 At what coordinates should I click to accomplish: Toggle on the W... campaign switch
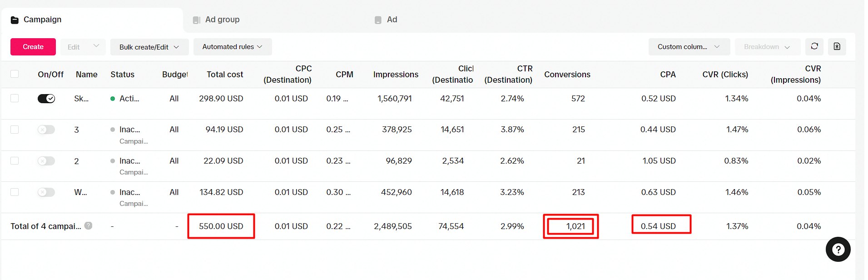[46, 192]
